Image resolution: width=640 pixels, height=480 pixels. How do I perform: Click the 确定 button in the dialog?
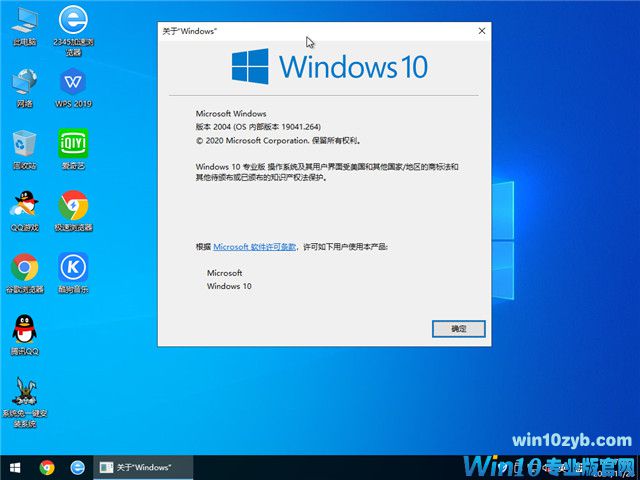point(459,328)
